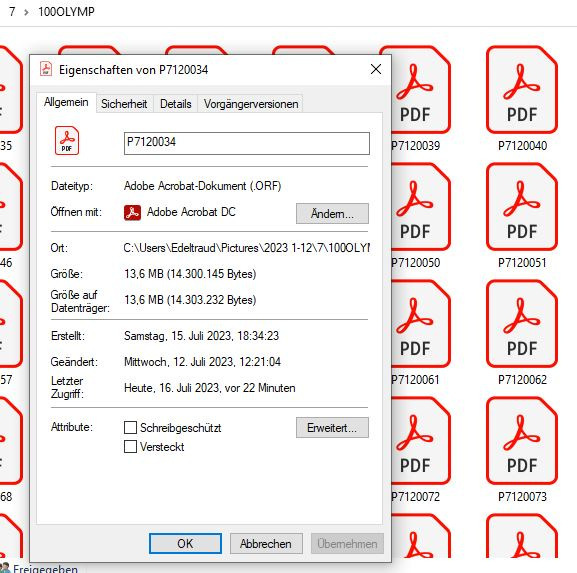Open the P7120039 PDF file icon
The height and width of the screenshot is (573, 577).
(x=420, y=89)
